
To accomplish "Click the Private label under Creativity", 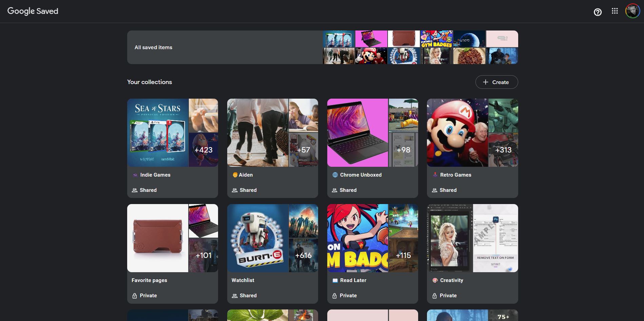I will 448,296.
